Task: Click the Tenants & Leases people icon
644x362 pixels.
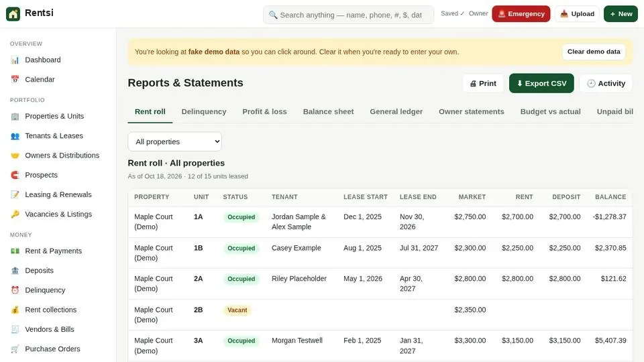Action: [x=15, y=136]
